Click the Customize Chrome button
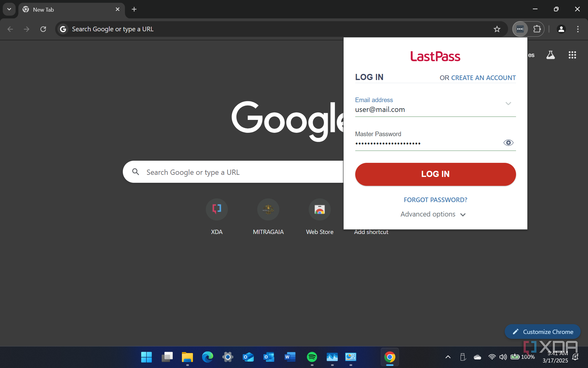The height and width of the screenshot is (368, 588). click(542, 332)
